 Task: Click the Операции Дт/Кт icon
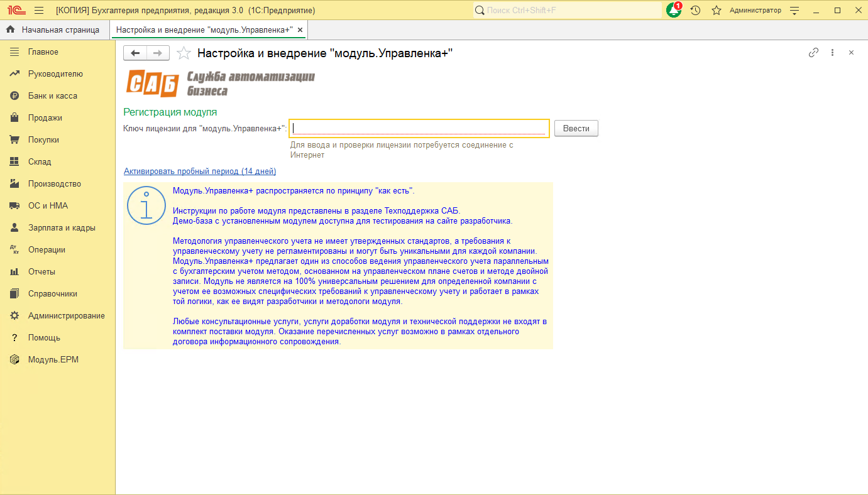click(x=14, y=250)
